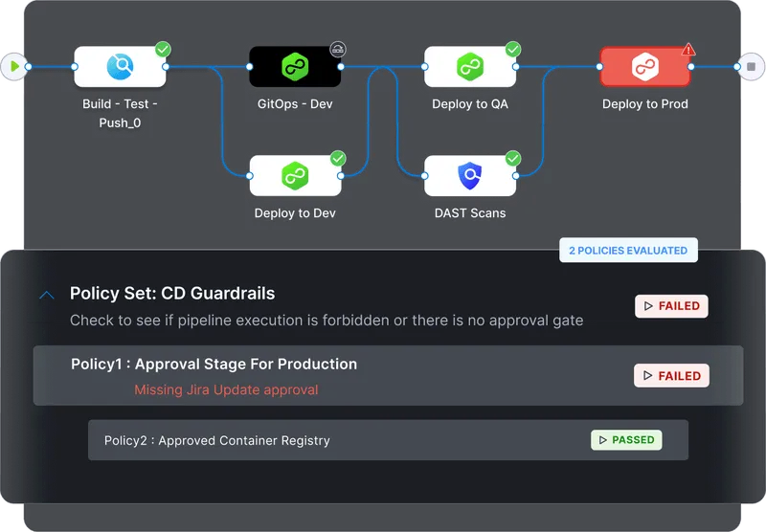Image resolution: width=766 pixels, height=532 pixels.
Task: Click the FAILED badge for CD Guardrails
Action: (672, 306)
